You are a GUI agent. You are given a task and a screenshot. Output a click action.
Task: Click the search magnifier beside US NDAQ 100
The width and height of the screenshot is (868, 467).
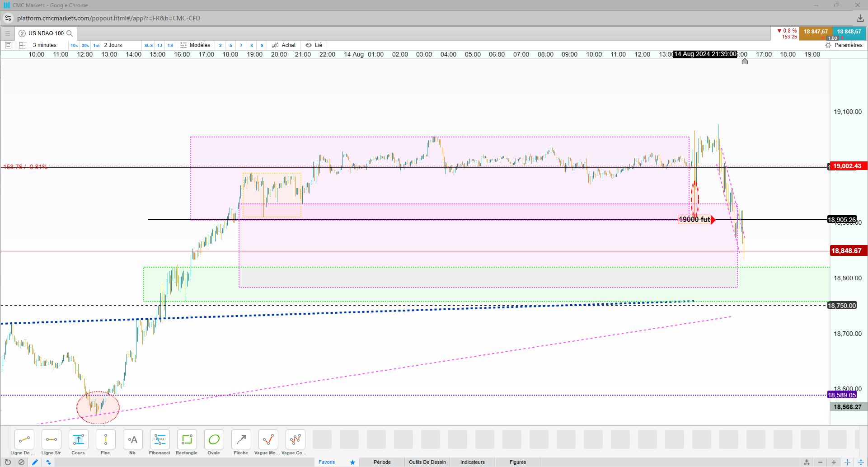pyautogui.click(x=70, y=33)
